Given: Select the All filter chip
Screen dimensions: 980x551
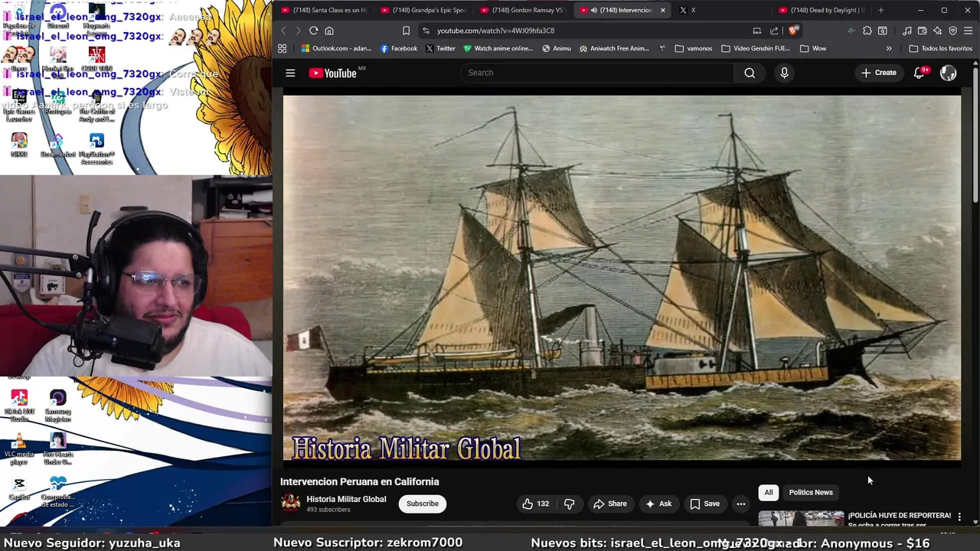Looking at the screenshot, I should 769,492.
